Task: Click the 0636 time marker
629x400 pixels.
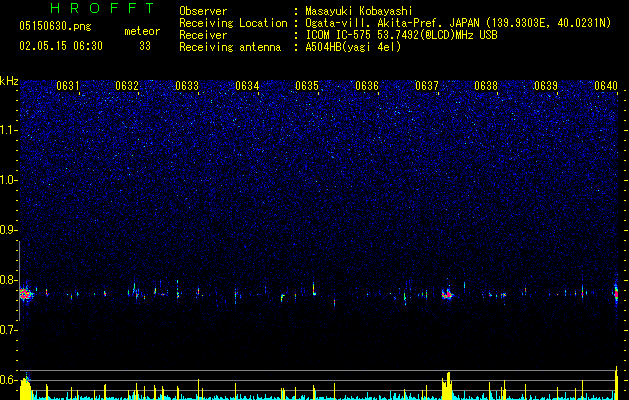Action: tap(367, 86)
